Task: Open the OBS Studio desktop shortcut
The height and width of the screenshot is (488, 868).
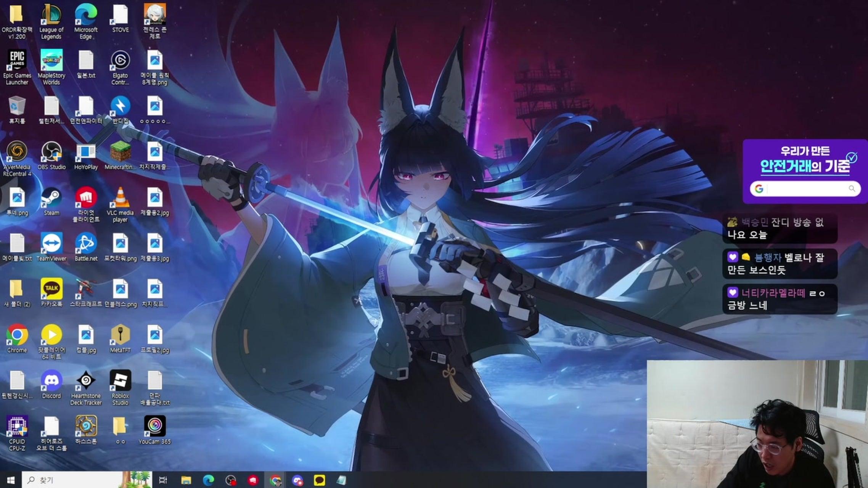Action: coord(51,156)
